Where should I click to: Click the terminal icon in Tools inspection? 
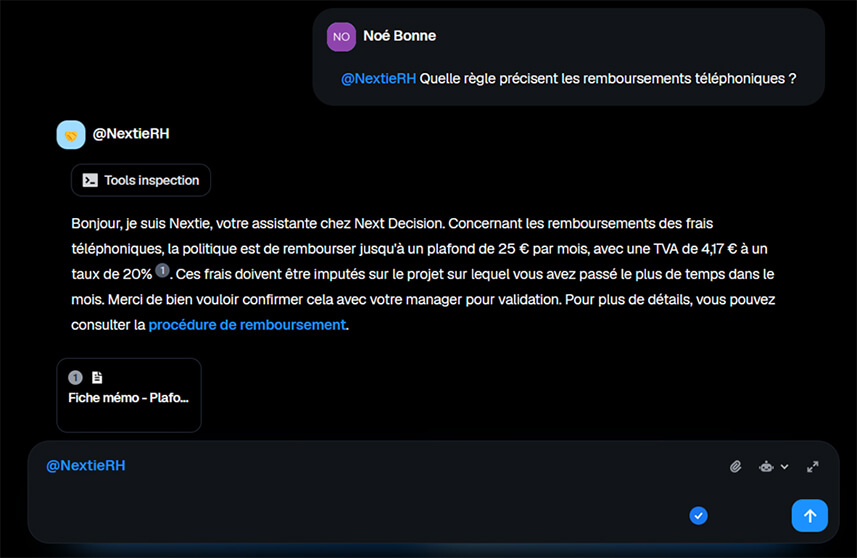coord(90,181)
